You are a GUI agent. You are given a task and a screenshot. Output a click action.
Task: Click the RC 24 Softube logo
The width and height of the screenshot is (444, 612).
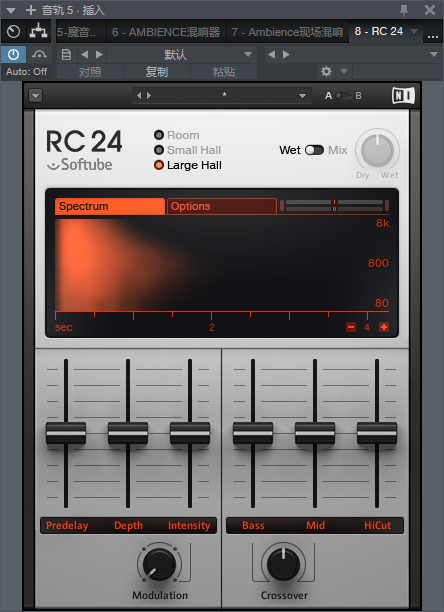pos(84,151)
